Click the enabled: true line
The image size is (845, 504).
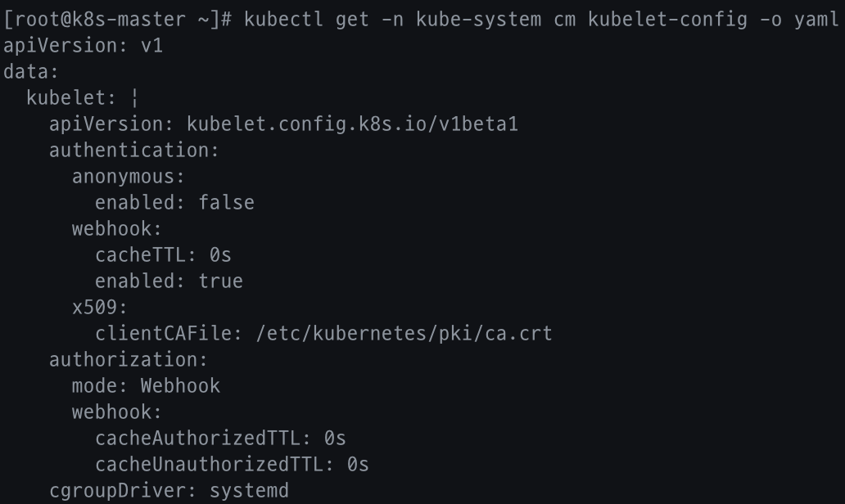point(169,281)
